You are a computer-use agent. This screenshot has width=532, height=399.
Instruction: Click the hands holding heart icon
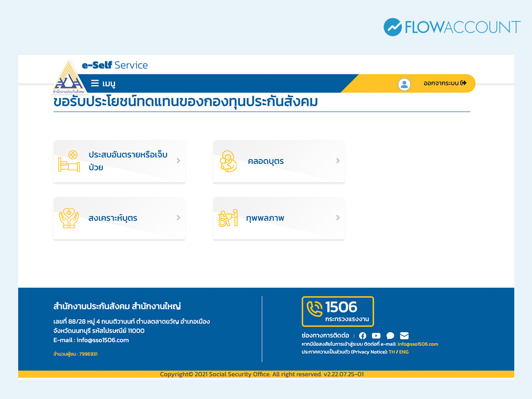coord(69,218)
